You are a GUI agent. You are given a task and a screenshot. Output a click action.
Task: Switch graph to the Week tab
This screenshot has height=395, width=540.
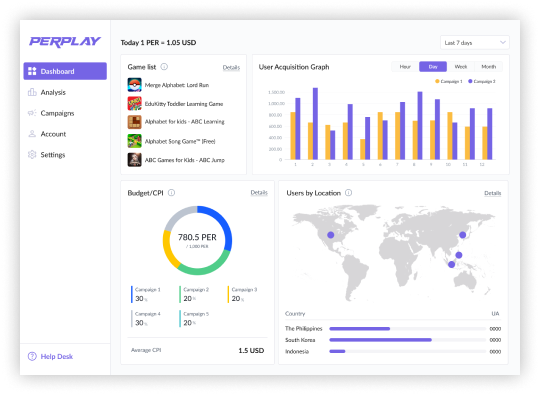coord(460,67)
